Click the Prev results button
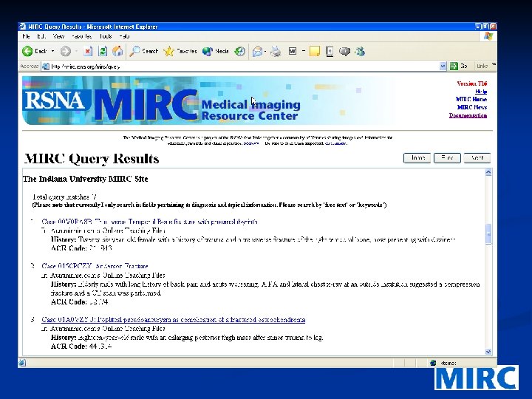 (x=447, y=158)
